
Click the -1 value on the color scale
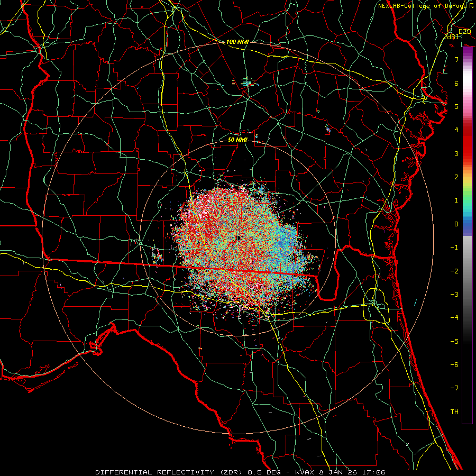(x=454, y=248)
